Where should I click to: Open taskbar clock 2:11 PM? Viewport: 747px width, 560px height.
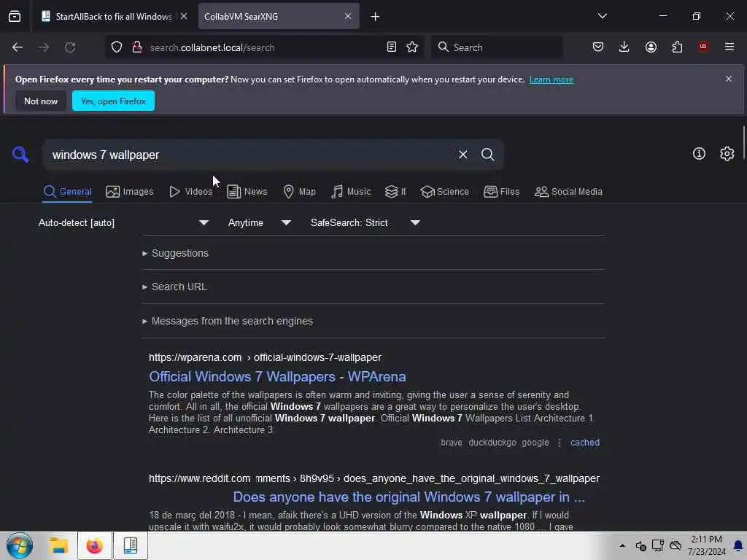(x=707, y=545)
